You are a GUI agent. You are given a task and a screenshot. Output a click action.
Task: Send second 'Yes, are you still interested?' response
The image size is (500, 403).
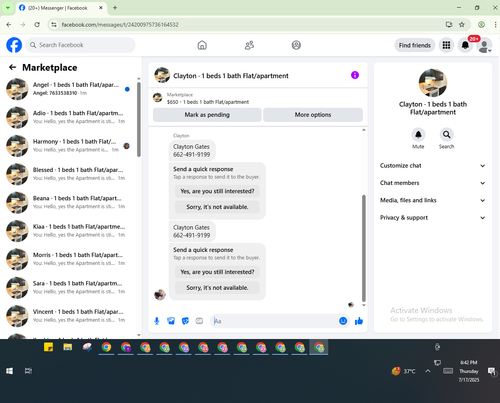pyautogui.click(x=217, y=272)
